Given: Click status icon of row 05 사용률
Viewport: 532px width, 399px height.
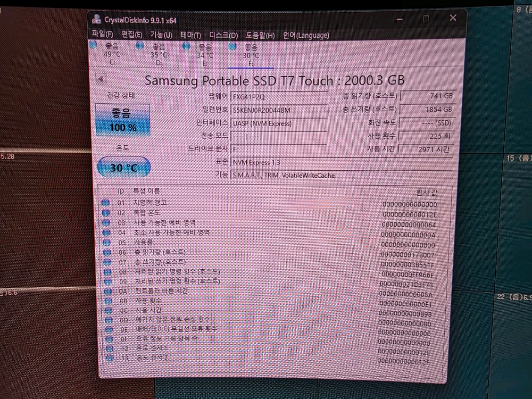Looking at the screenshot, I should (x=107, y=243).
